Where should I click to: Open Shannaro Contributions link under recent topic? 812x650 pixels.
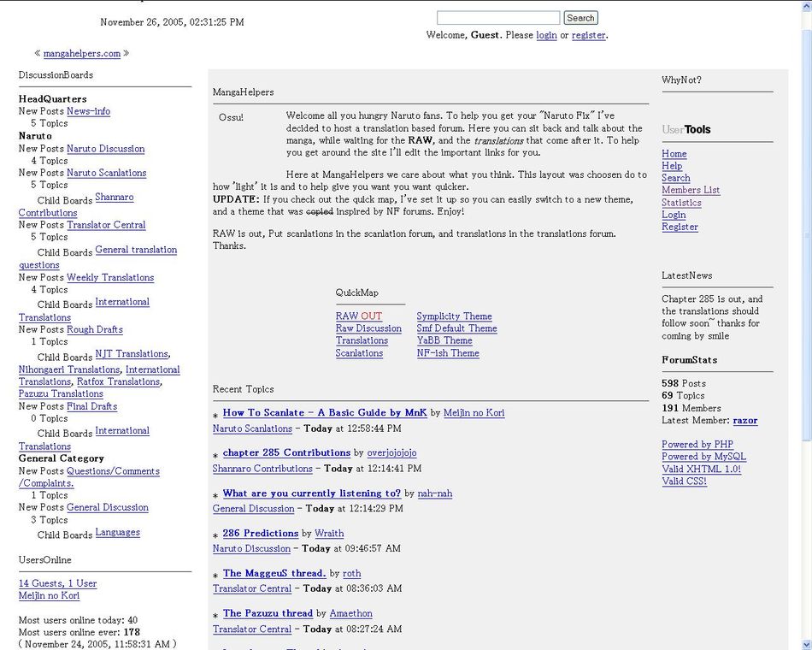coord(262,469)
